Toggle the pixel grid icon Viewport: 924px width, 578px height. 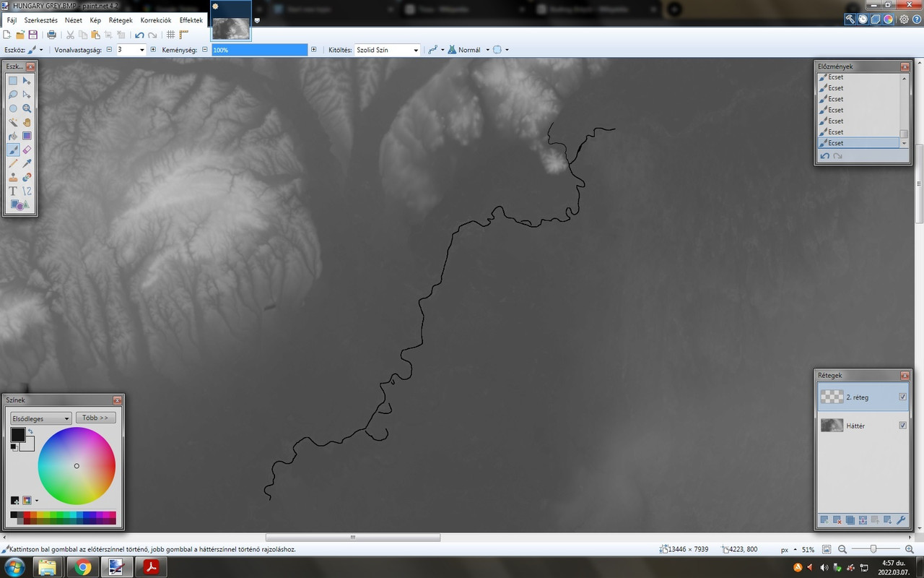171,35
